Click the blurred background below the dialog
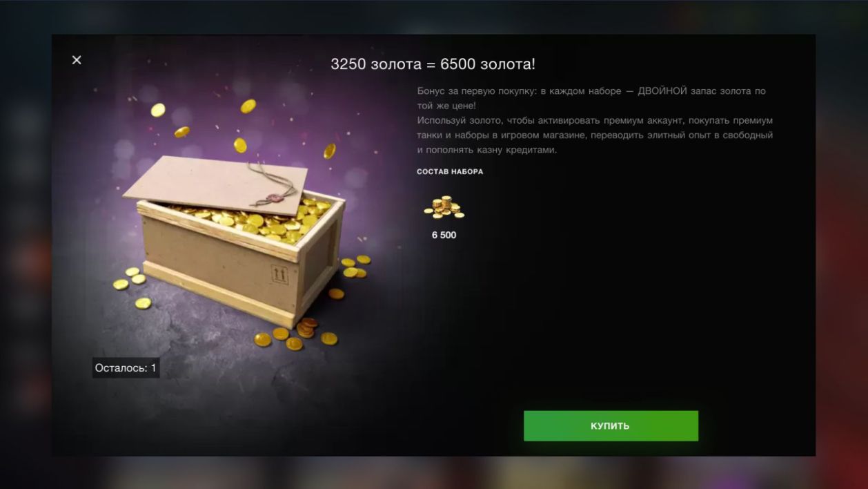 coord(434,472)
